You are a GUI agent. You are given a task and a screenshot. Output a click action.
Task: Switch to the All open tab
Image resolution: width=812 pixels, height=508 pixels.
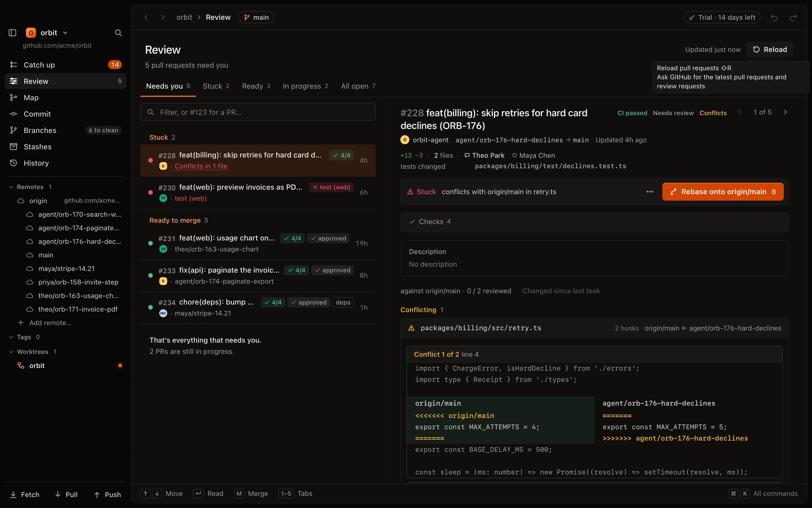(x=358, y=86)
